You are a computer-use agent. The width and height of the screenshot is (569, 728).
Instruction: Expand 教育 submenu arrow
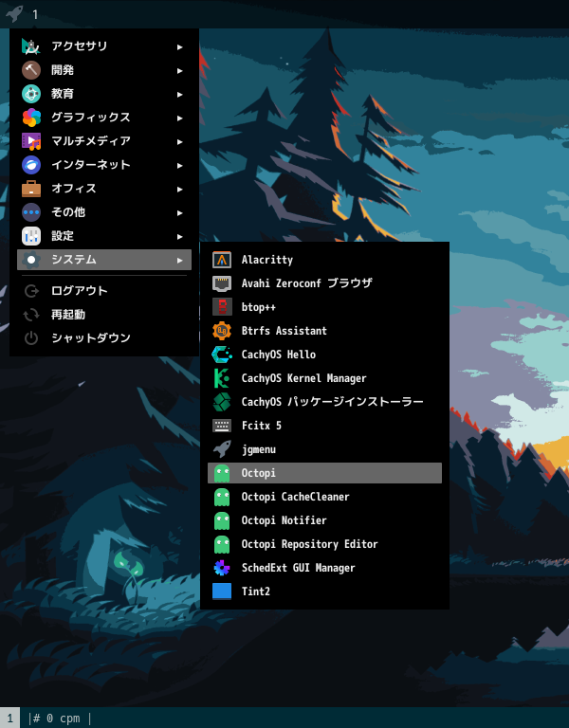pos(180,94)
